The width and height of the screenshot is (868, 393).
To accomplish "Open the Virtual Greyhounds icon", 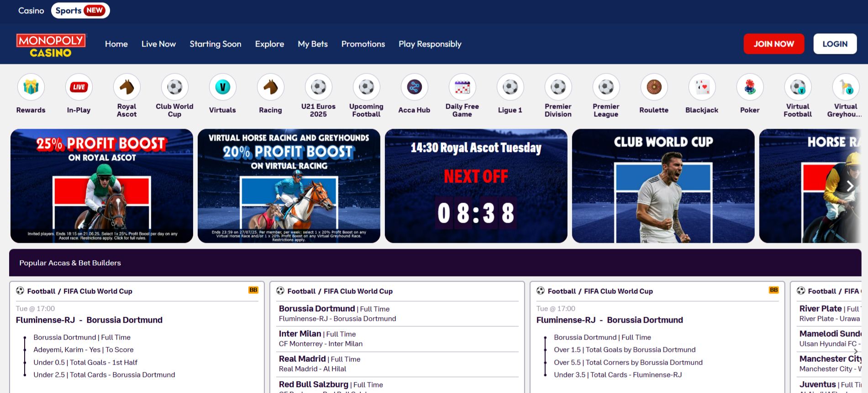I will [x=846, y=87].
